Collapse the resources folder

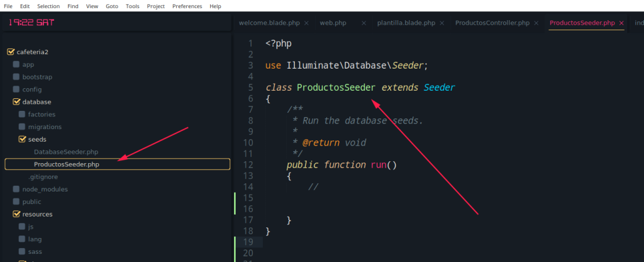(16, 214)
